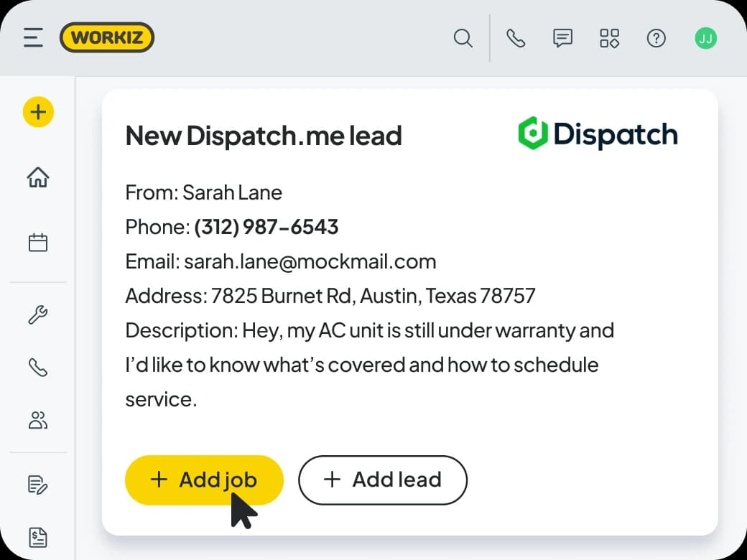Open the estimates document-pencil sidebar icon
The height and width of the screenshot is (560, 747).
click(x=37, y=485)
